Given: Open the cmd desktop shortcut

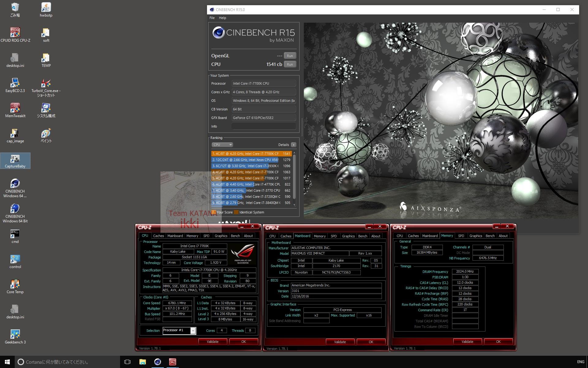Looking at the screenshot, I should tap(15, 236).
